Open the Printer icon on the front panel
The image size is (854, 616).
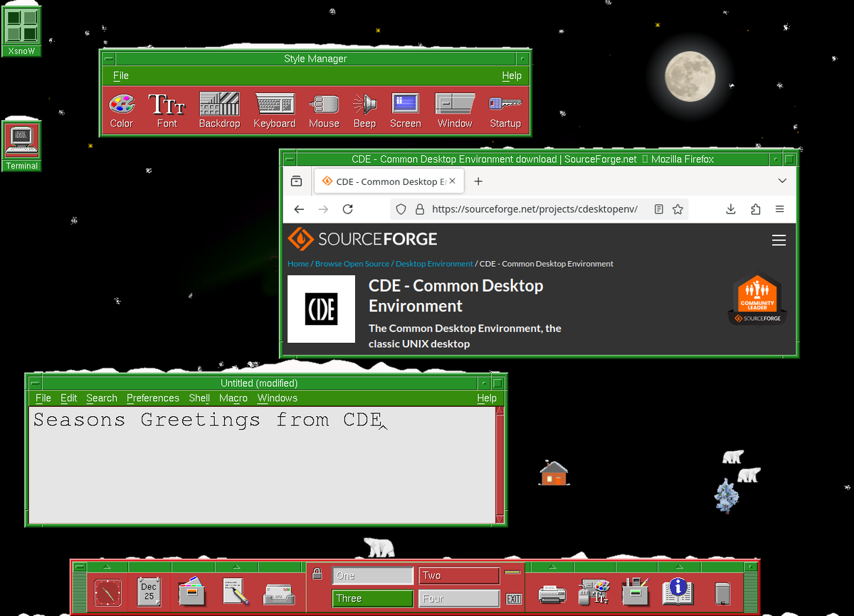click(x=552, y=593)
